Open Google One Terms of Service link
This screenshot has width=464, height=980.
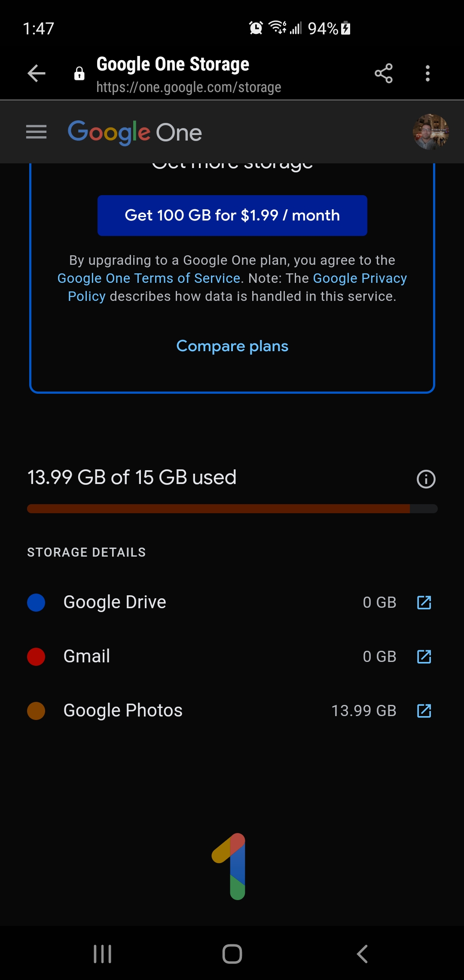[x=149, y=279]
